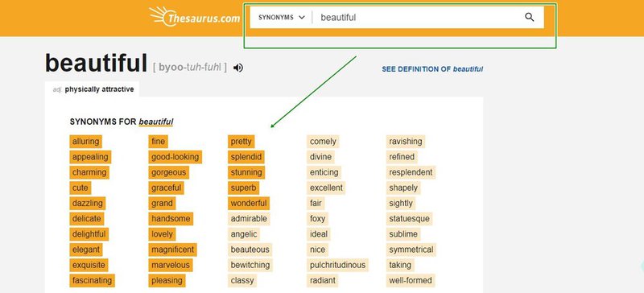Open the SYNONYMS dropdown
This screenshot has width=644, height=293.
pyautogui.click(x=282, y=17)
